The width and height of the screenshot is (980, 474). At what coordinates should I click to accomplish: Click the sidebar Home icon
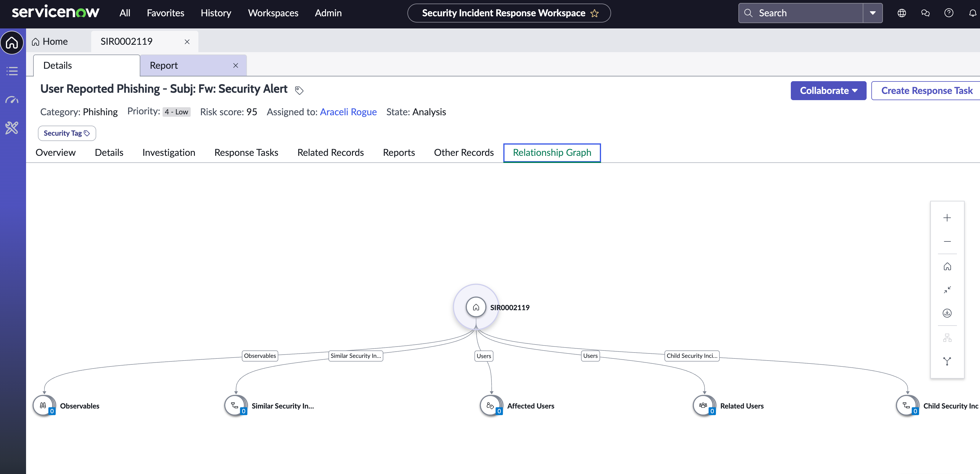pos(12,42)
